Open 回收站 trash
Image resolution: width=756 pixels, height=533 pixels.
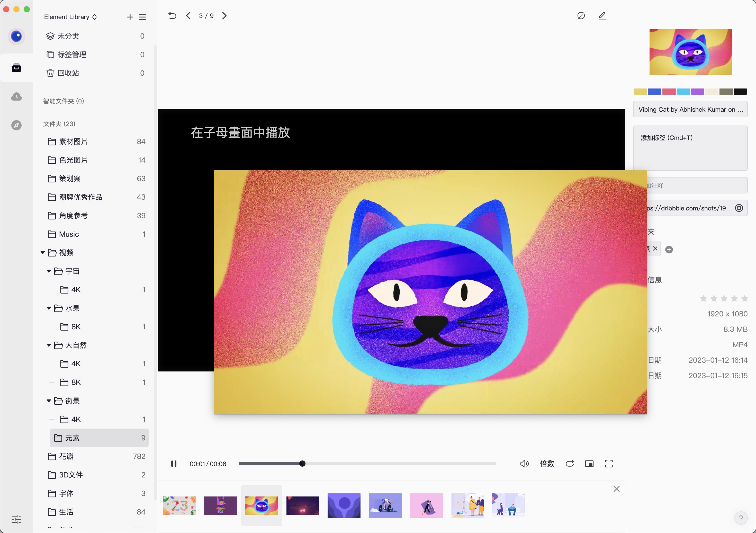click(96, 73)
